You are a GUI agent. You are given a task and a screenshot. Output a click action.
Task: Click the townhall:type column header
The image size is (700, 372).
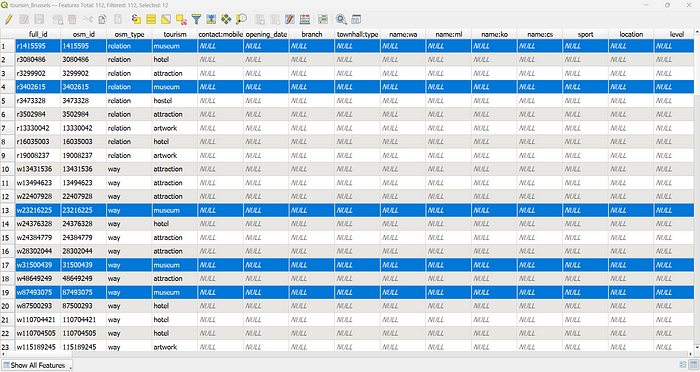(357, 34)
